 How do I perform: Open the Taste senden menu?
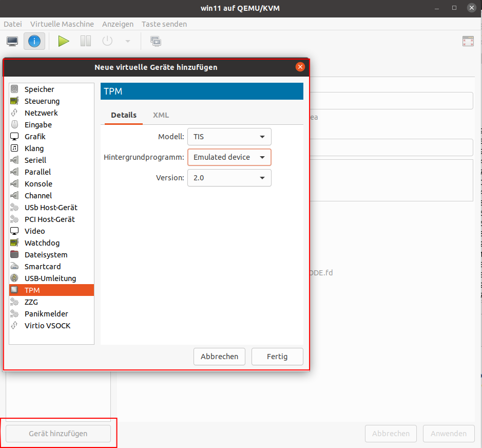(164, 24)
